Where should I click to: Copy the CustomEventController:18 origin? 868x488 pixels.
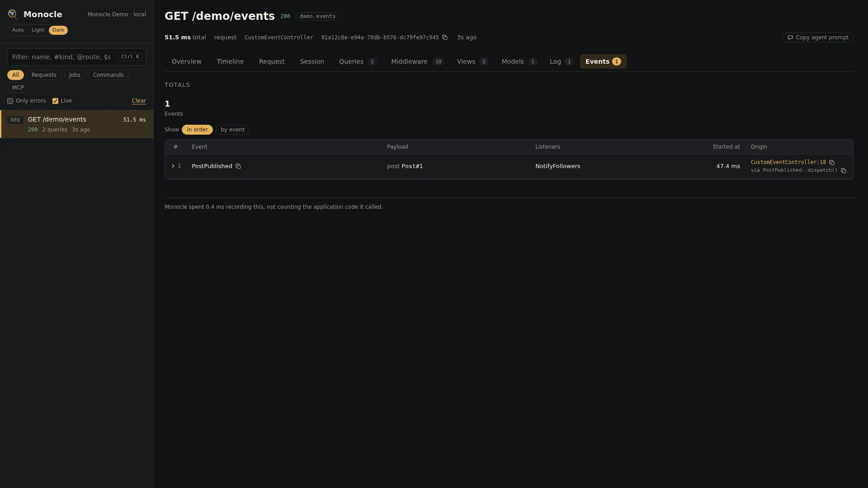tap(832, 162)
